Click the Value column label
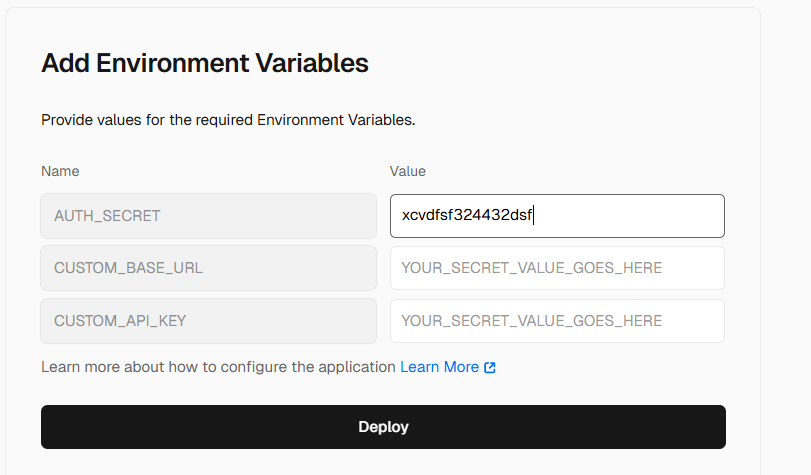 click(x=408, y=171)
